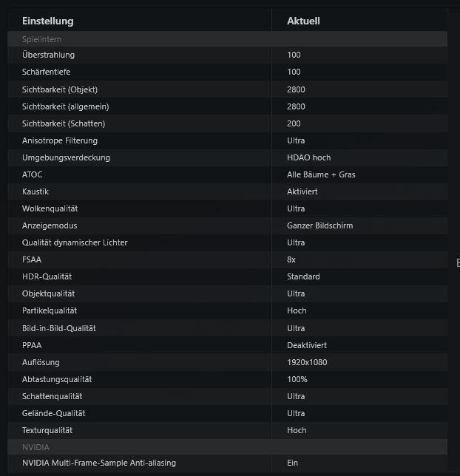The height and width of the screenshot is (476, 460).
Task: Select the Sichtbarkeit (Objekt) row
Action: [x=227, y=89]
